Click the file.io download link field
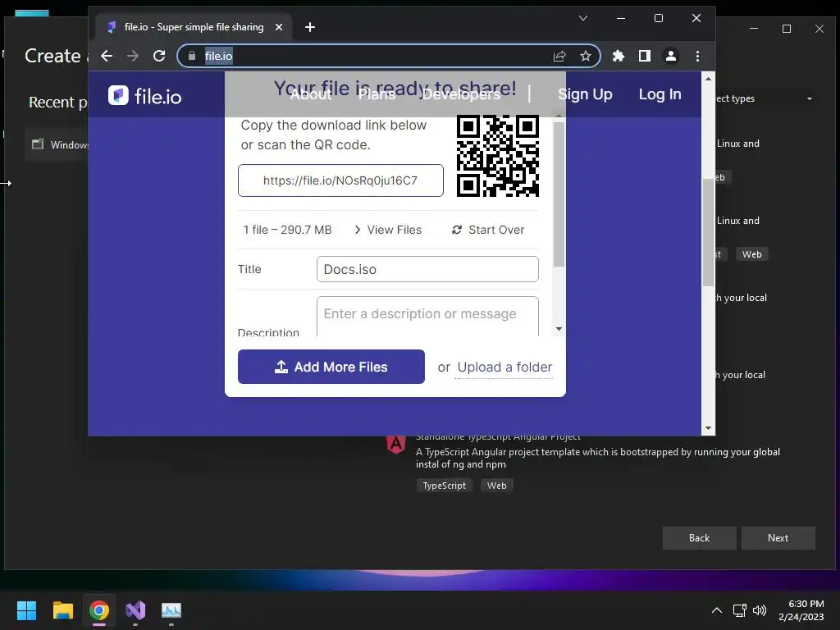The width and height of the screenshot is (840, 630). tap(340, 180)
